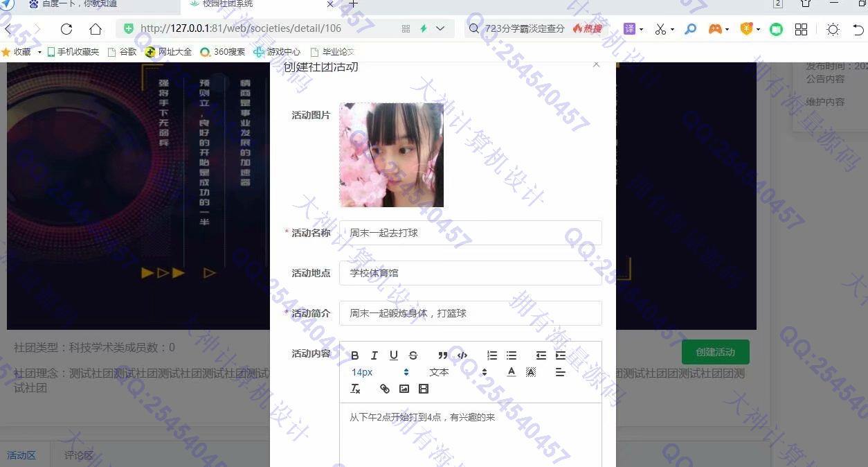Open the extensions grid icon
The image size is (868, 467).
[801, 29]
